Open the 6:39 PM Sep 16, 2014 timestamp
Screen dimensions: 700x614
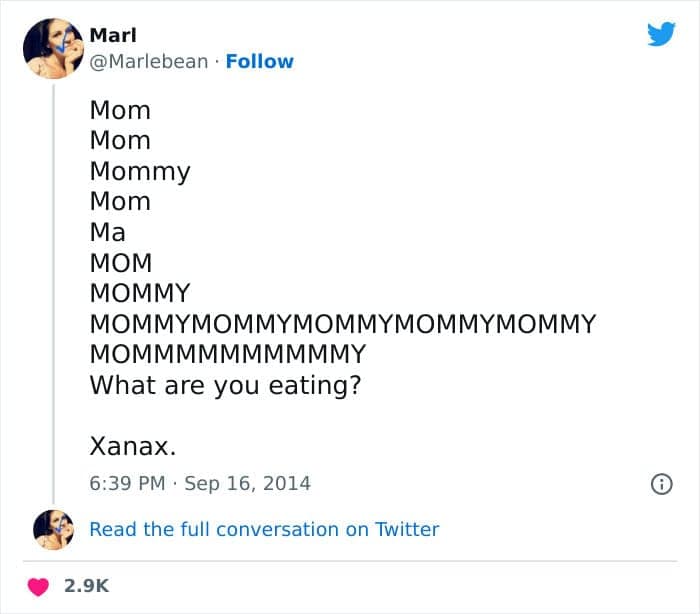(200, 483)
